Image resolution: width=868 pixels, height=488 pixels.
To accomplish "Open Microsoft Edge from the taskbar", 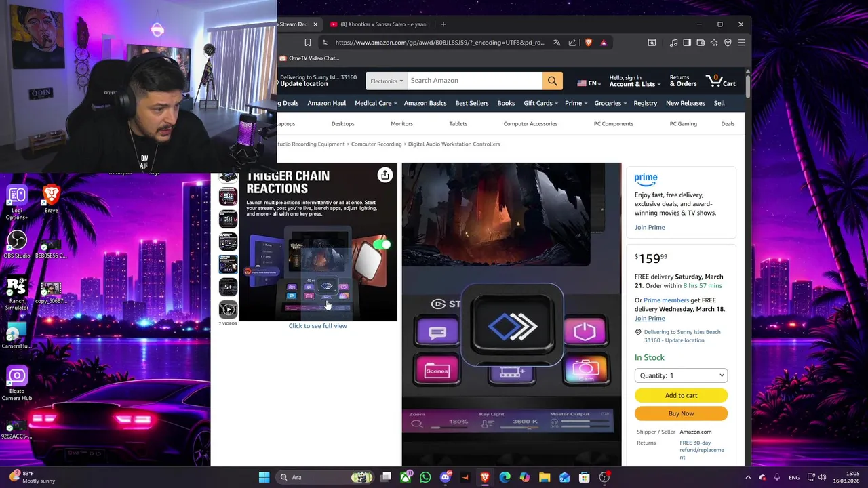I will point(505,477).
